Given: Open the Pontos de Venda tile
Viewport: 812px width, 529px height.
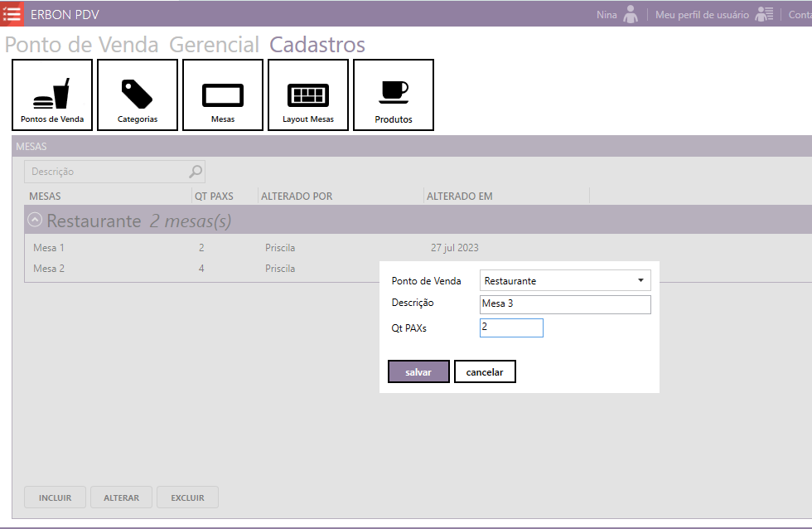Looking at the screenshot, I should click(52, 95).
